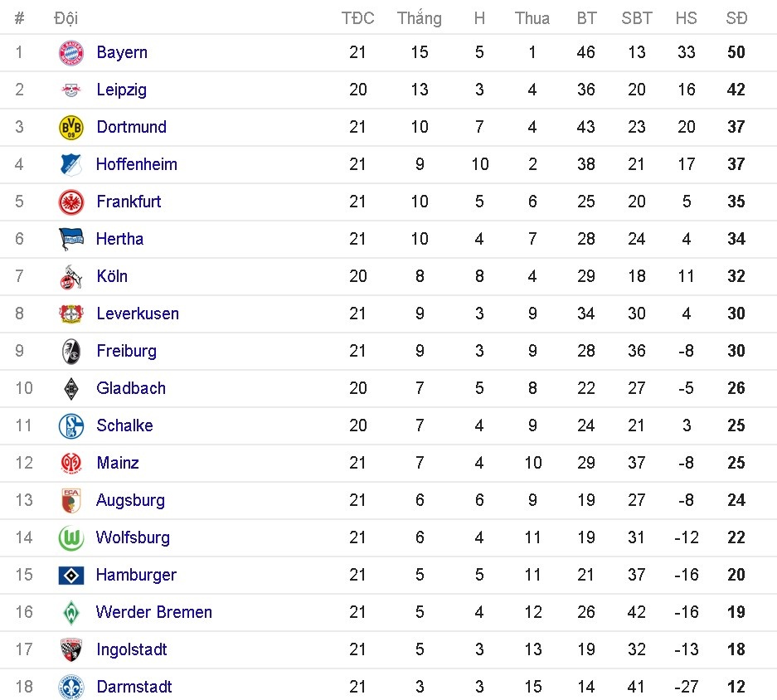The image size is (777, 700).
Task: Open the Gladbach team page
Action: [x=131, y=388]
